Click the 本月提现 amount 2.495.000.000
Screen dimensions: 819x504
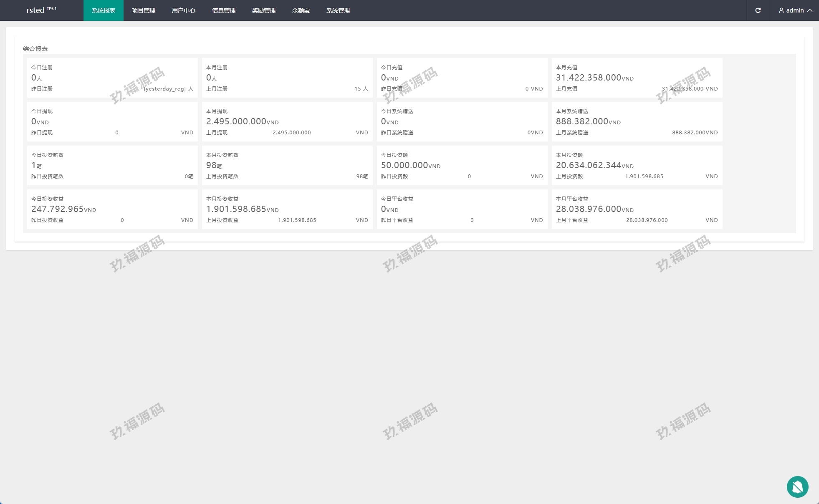pos(236,121)
